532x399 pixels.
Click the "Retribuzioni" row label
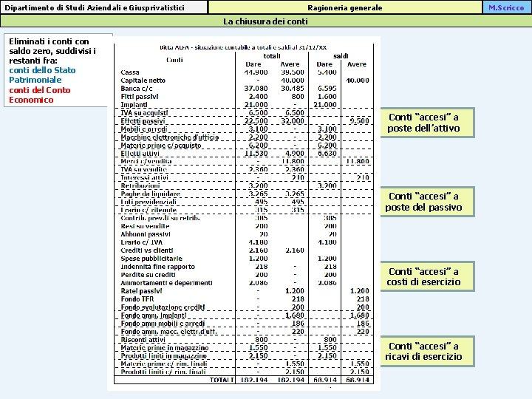(140, 186)
